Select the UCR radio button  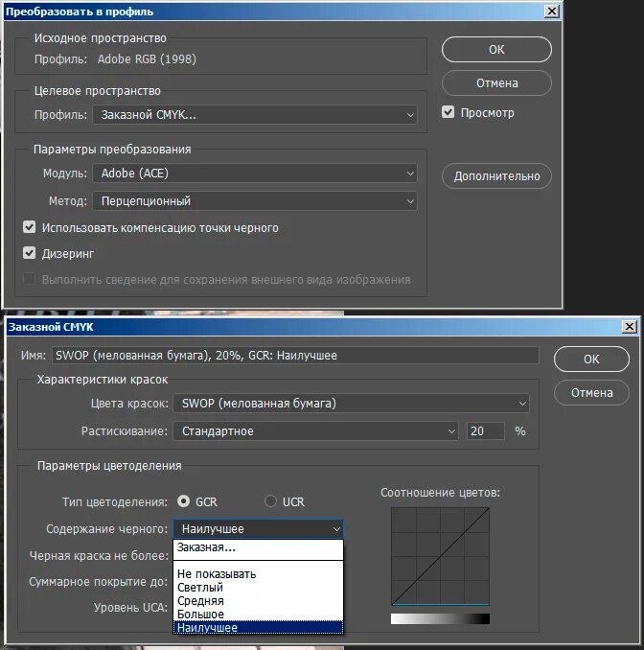(270, 501)
